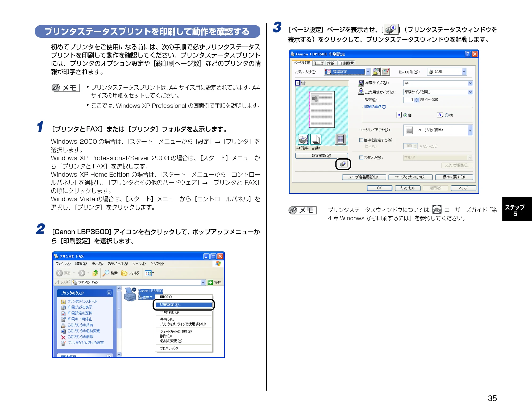Click the printer status window icon button
The image size is (532, 414).
343,164
